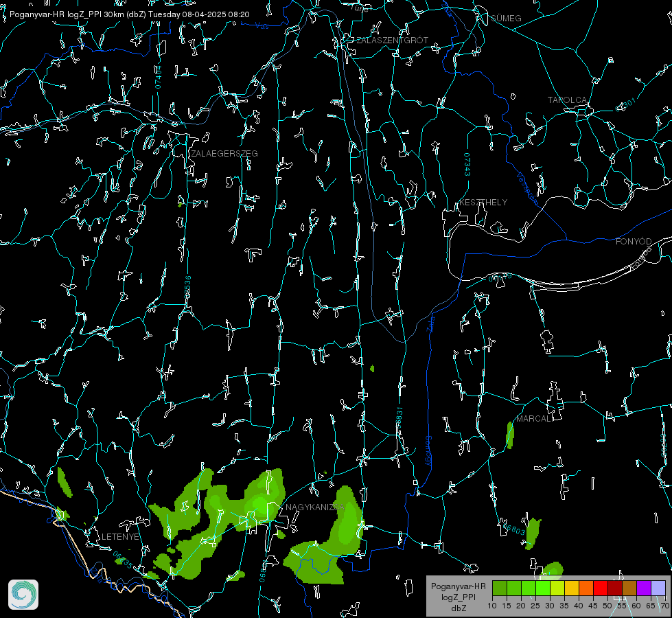Click road number label 06536
672x618 pixels.
[187, 287]
